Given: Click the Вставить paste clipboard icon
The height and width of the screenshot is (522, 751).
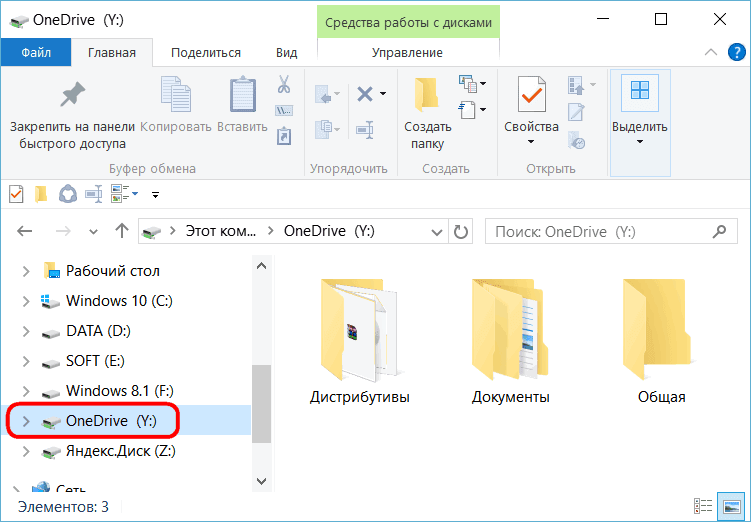Looking at the screenshot, I should coord(243,94).
